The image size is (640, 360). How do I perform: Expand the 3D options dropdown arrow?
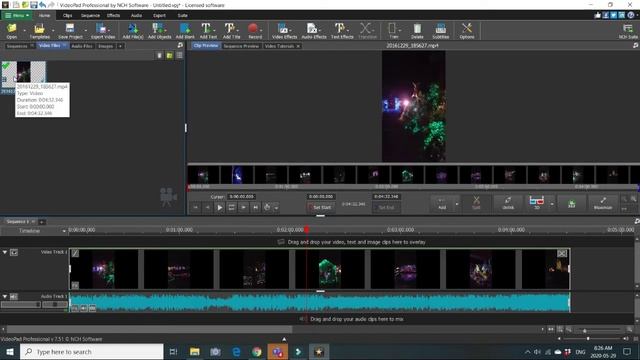point(552,203)
